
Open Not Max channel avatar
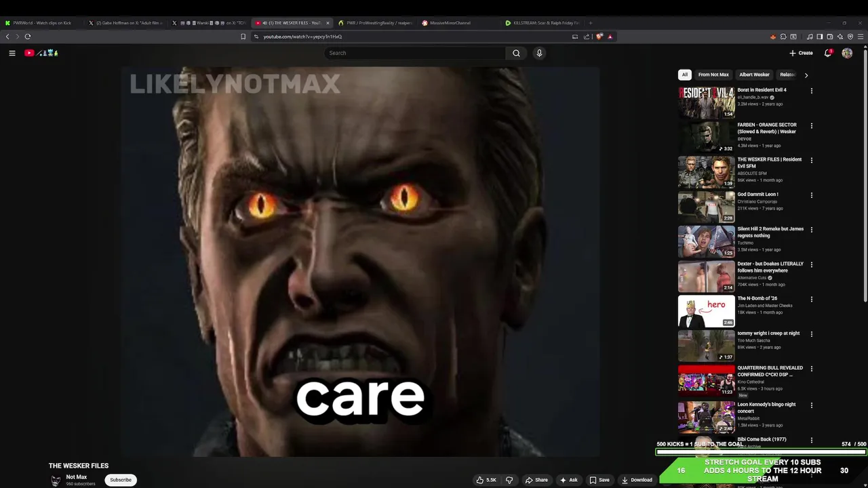pos(56,481)
